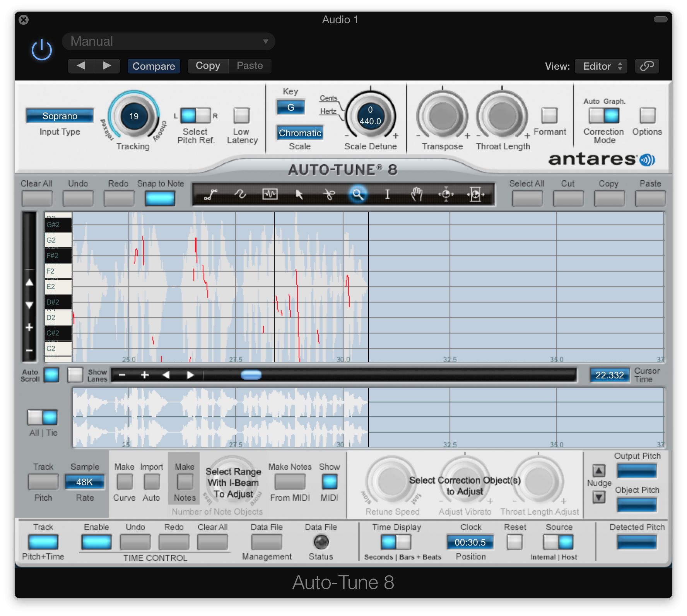
Task: Click the link chain icon button
Action: [x=647, y=66]
